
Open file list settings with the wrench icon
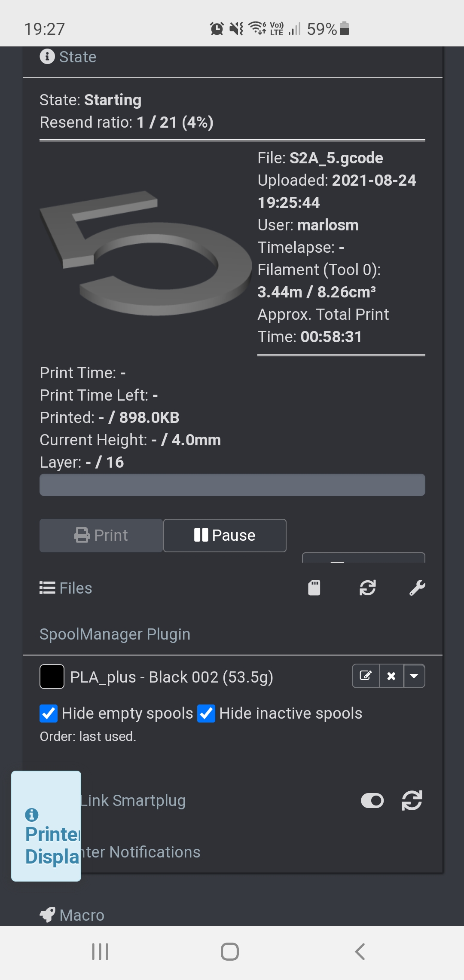tap(417, 588)
